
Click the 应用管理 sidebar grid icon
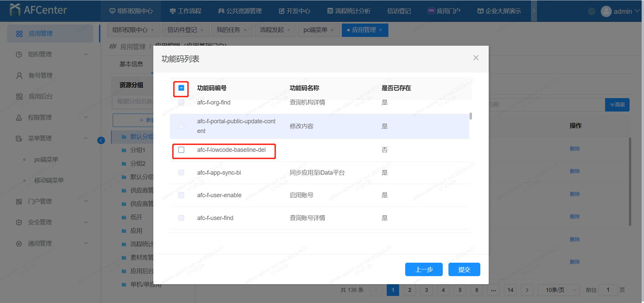coord(19,34)
